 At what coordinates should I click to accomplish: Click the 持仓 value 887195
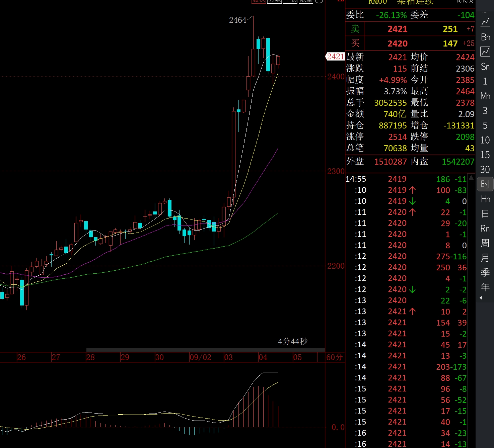[393, 125]
